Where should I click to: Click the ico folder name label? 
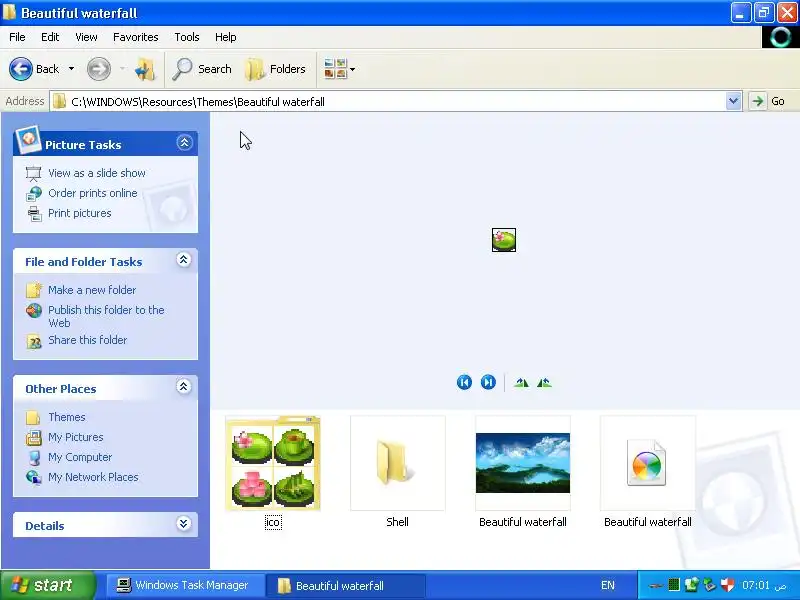coord(273,522)
